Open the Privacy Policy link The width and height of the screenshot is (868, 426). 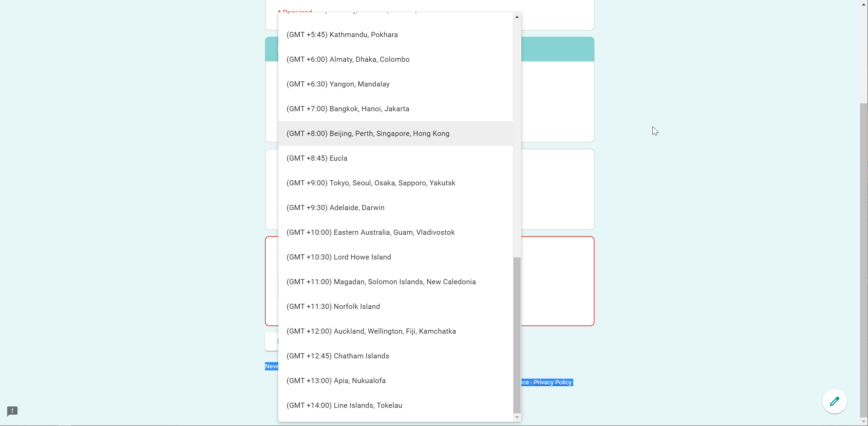[x=552, y=382]
